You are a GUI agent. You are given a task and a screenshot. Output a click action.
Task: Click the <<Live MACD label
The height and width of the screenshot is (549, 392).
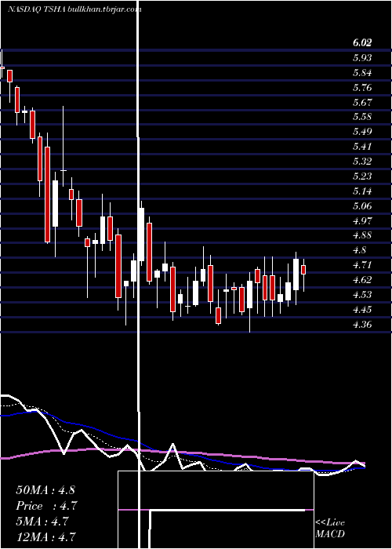(330, 529)
